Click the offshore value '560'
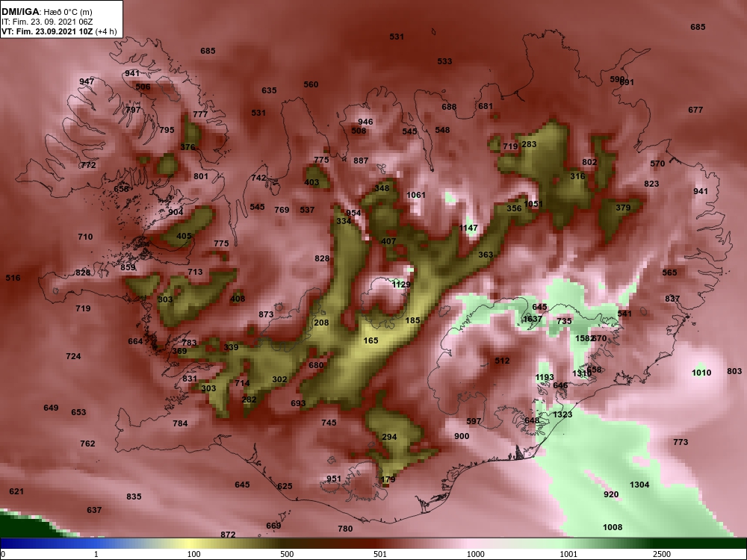The height and width of the screenshot is (560, 747). pos(311,84)
